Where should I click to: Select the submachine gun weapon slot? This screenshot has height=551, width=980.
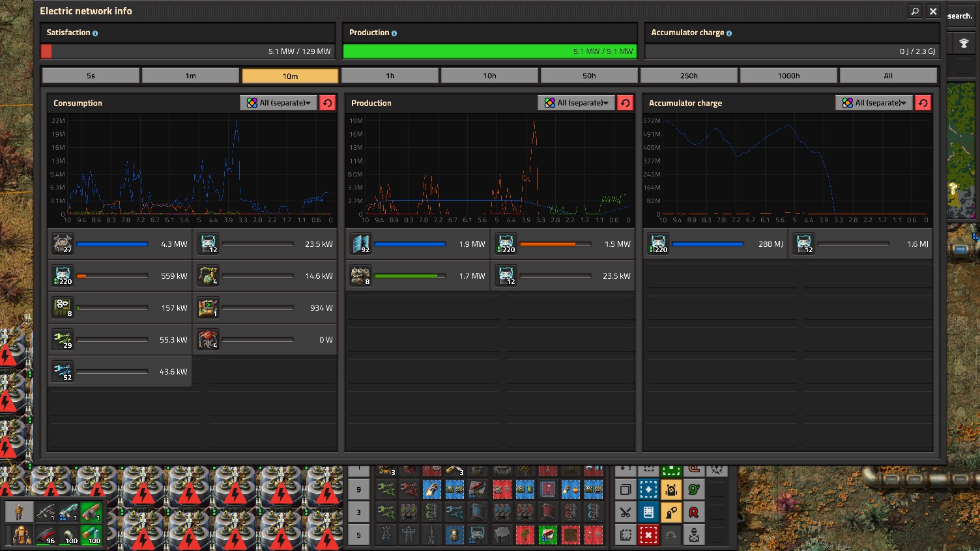(46, 512)
